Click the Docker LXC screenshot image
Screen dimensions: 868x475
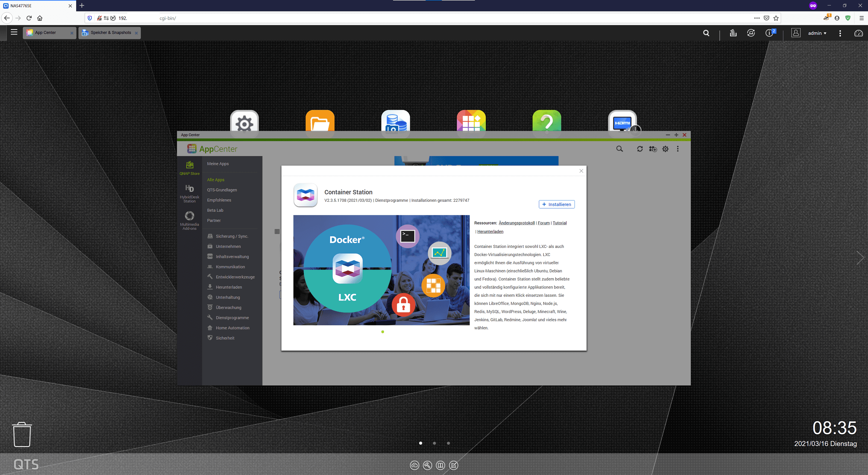(x=381, y=270)
